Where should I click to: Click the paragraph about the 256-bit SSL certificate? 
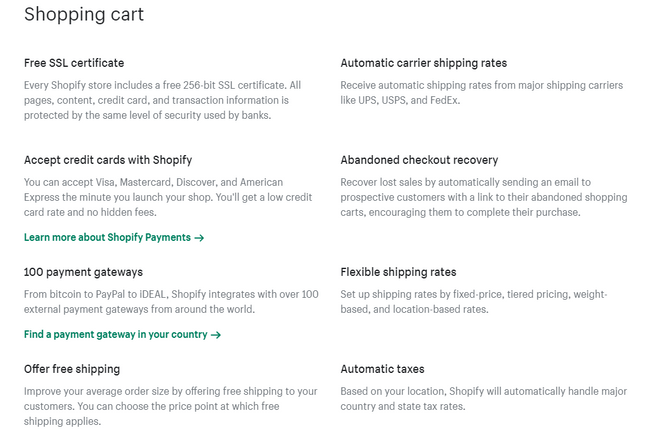tap(162, 100)
